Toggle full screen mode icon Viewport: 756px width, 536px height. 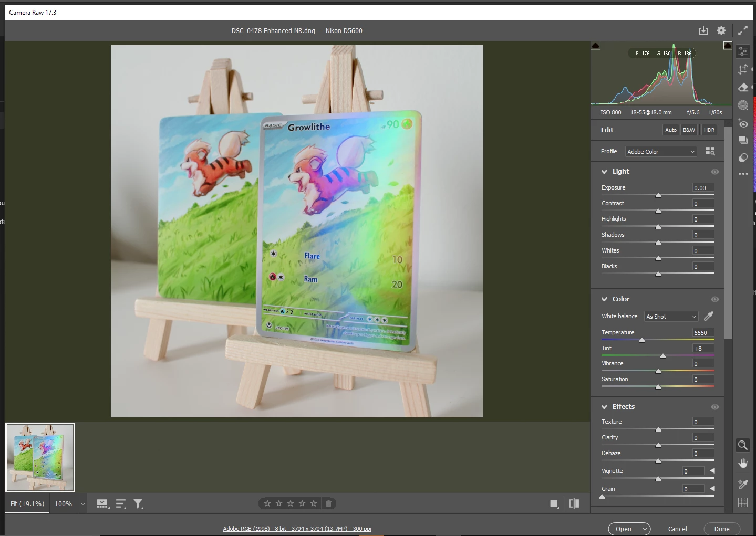742,31
